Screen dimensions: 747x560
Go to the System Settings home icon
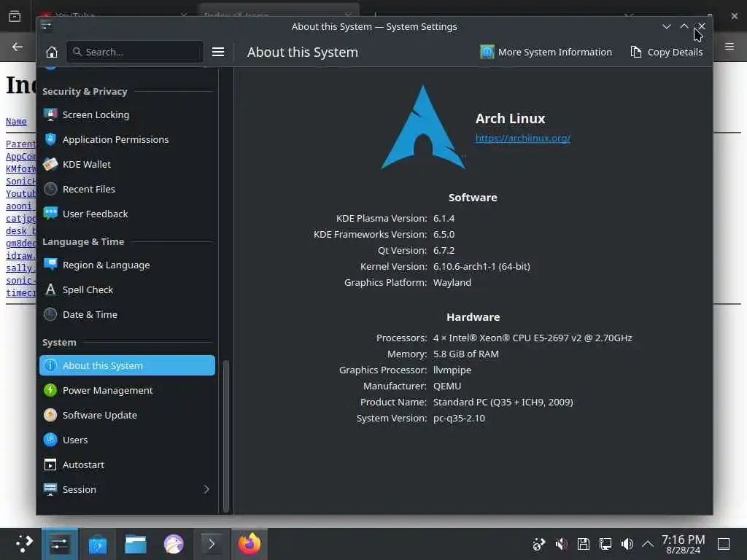tap(52, 52)
